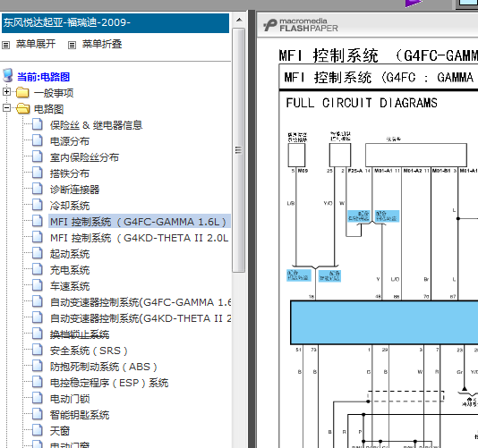Select the 电路图 folder
Viewport: 478px width, 448px height.
point(48,109)
